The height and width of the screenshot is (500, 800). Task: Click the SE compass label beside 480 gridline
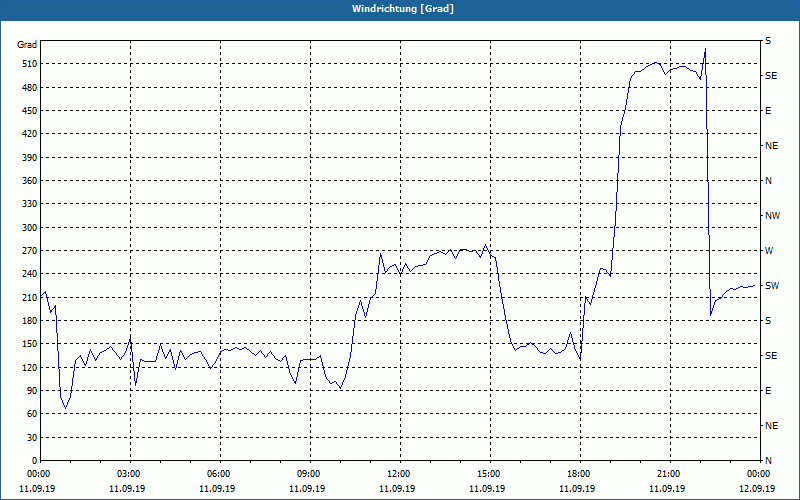click(x=771, y=76)
